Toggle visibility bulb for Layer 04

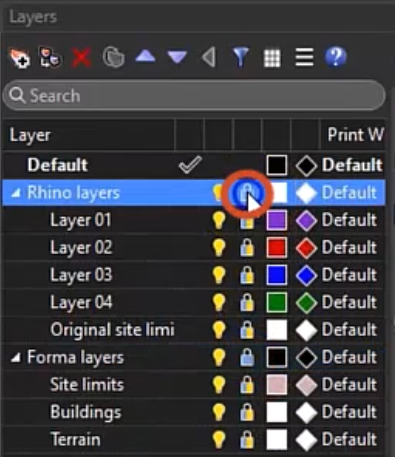(219, 303)
